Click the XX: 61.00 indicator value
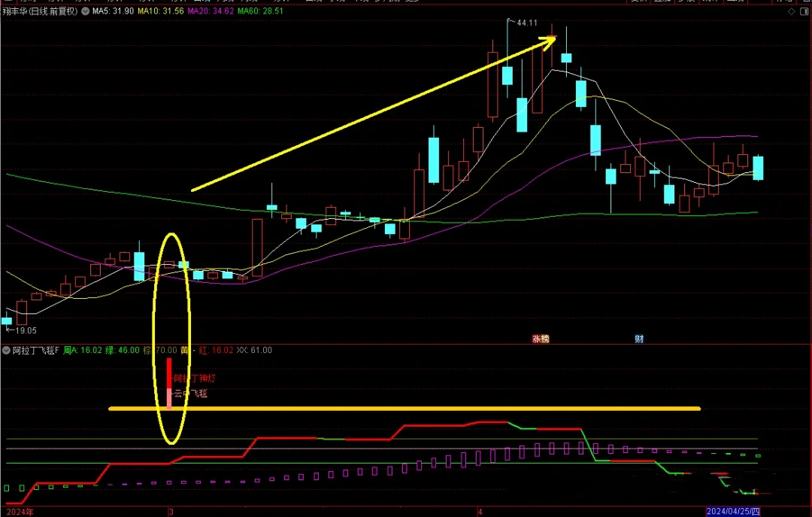The width and height of the screenshot is (812, 517). (x=254, y=350)
